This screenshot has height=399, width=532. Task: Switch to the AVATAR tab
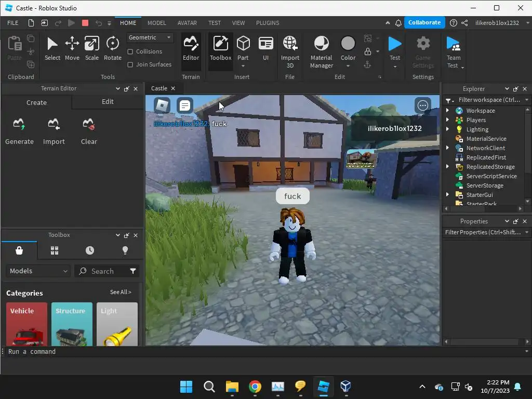pos(187,23)
